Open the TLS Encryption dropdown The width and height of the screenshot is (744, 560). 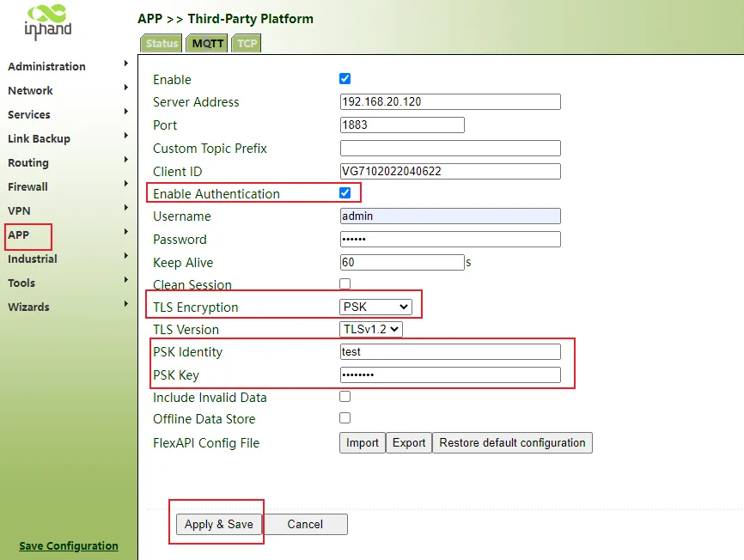point(375,307)
